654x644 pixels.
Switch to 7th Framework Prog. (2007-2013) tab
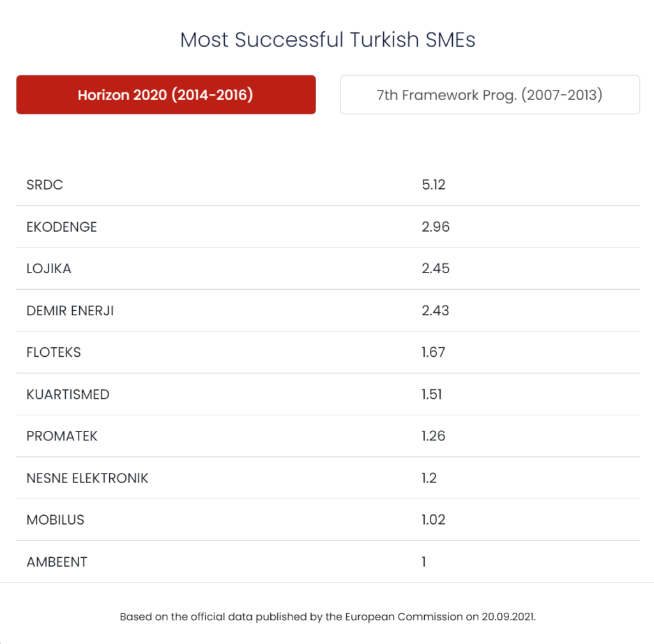tap(490, 94)
